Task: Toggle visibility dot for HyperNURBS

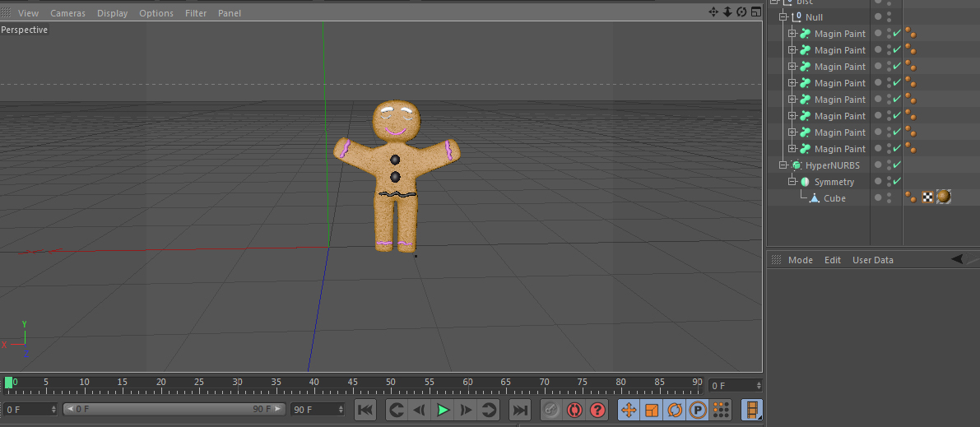Action: tap(878, 165)
